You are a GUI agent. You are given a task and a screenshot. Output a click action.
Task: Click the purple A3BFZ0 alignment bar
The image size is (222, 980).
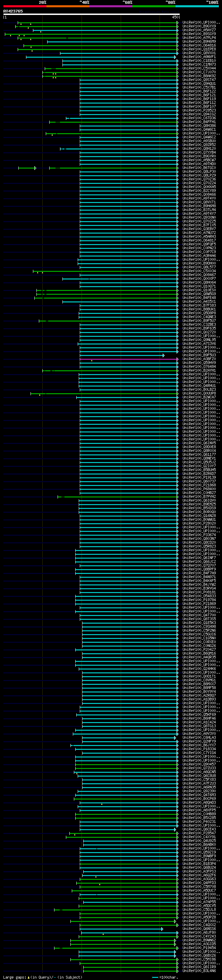point(129,359)
